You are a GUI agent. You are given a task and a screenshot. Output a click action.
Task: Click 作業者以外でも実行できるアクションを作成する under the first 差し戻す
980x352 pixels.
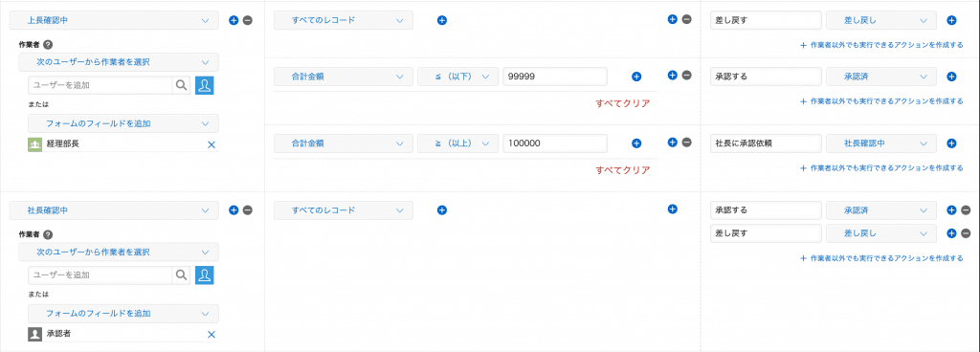pyautogui.click(x=881, y=45)
